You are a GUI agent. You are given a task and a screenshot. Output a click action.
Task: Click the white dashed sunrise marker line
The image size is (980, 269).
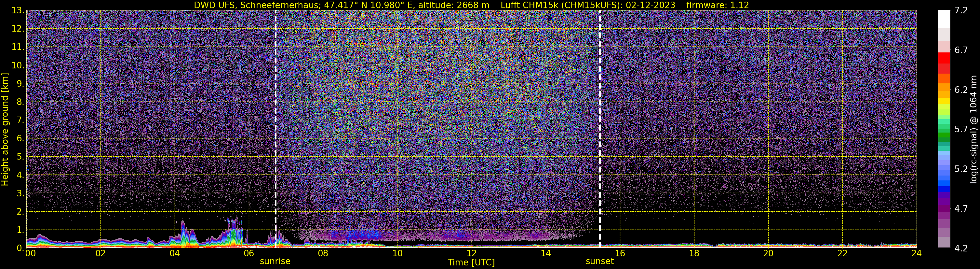click(275, 129)
